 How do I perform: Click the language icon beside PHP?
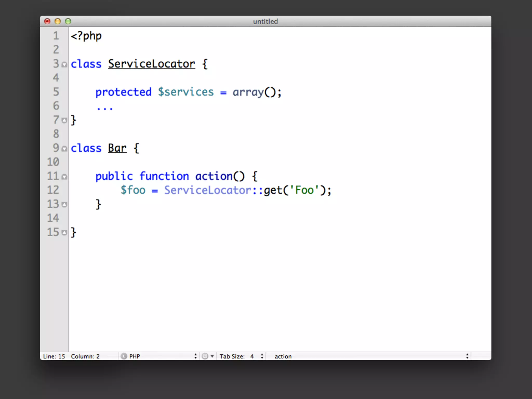124,356
